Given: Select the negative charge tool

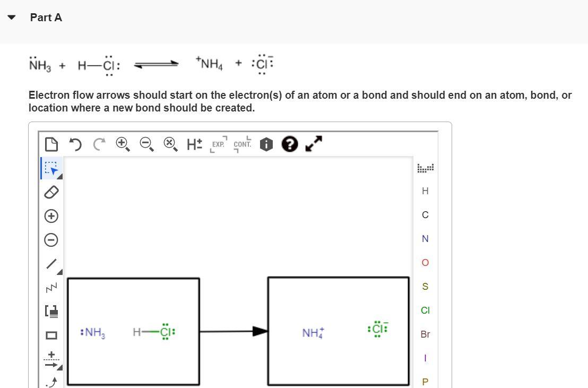Looking at the screenshot, I should [51, 240].
